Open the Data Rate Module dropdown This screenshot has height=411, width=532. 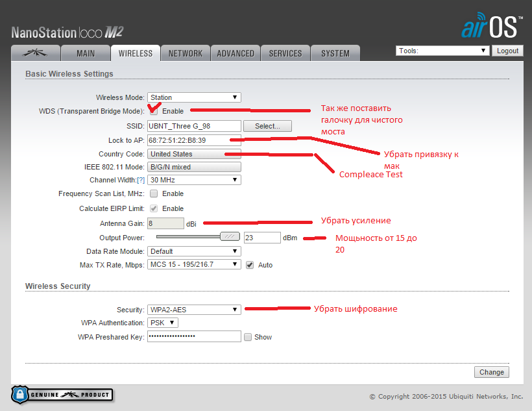click(x=194, y=251)
